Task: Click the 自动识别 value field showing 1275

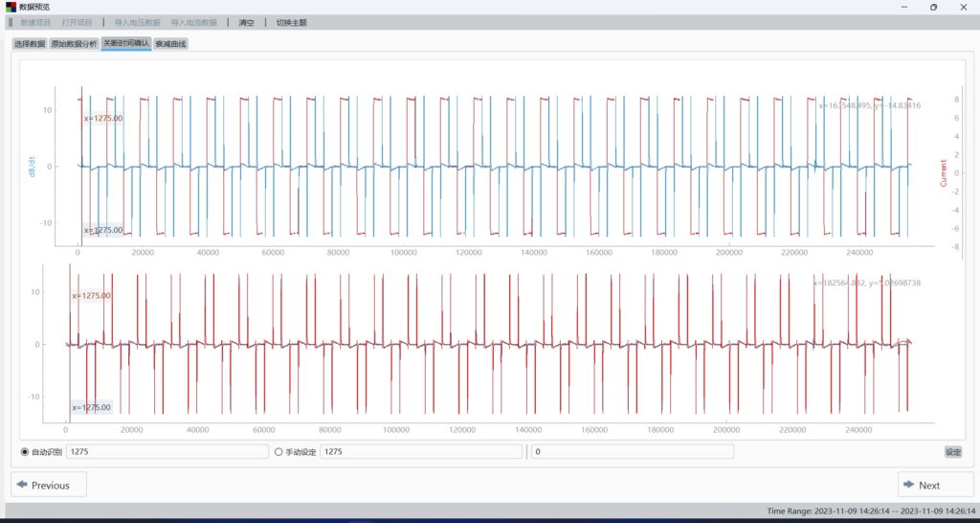Action: (x=166, y=452)
